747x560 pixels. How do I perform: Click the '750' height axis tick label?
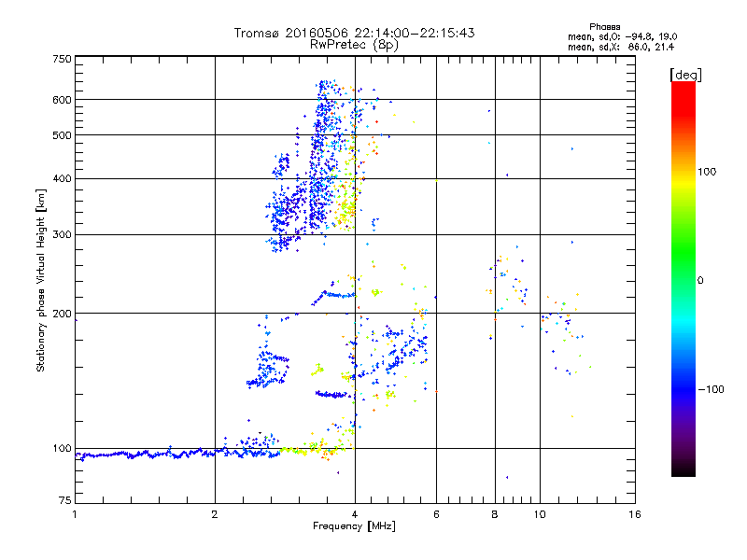[x=62, y=59]
